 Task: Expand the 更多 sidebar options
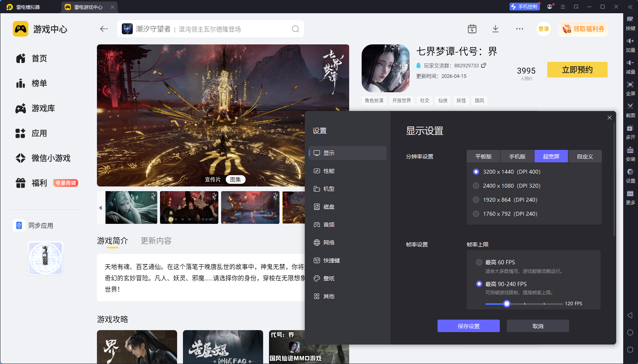[630, 194]
